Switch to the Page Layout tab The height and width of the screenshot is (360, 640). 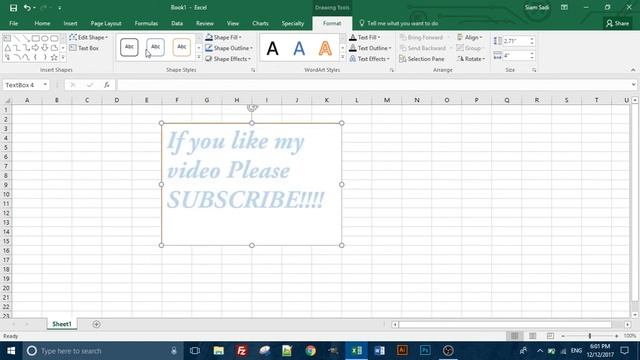pyautogui.click(x=106, y=23)
